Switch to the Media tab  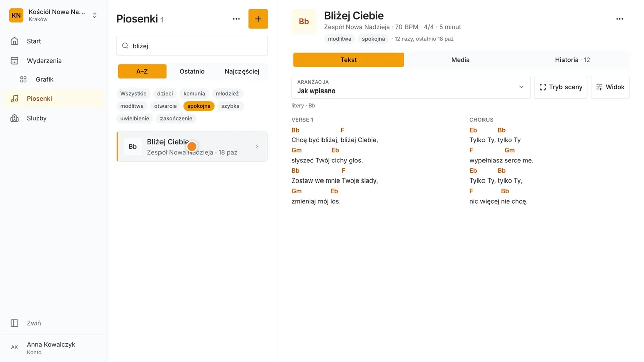click(x=460, y=60)
